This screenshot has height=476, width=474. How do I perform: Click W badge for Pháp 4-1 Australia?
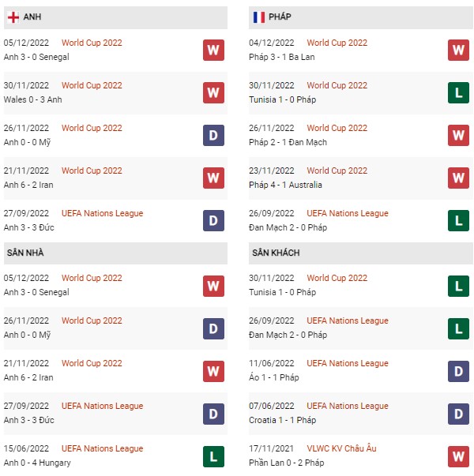(459, 178)
